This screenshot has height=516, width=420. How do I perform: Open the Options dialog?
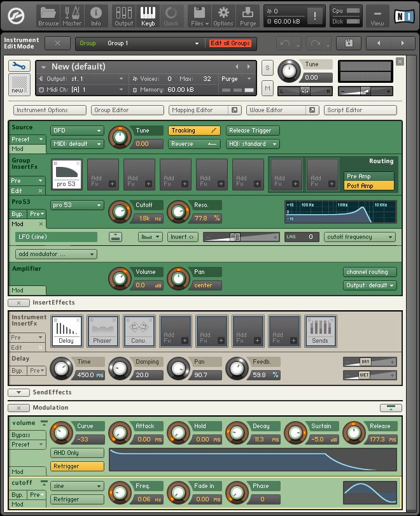(223, 16)
